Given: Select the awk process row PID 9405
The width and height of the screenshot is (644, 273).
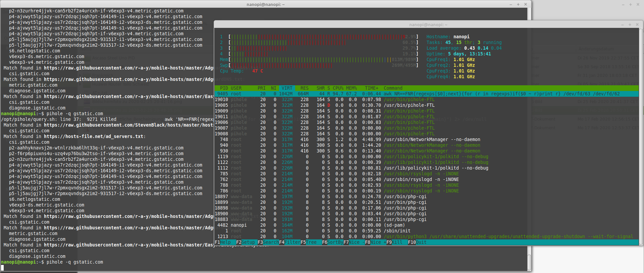Looking at the screenshot, I should [426, 94].
